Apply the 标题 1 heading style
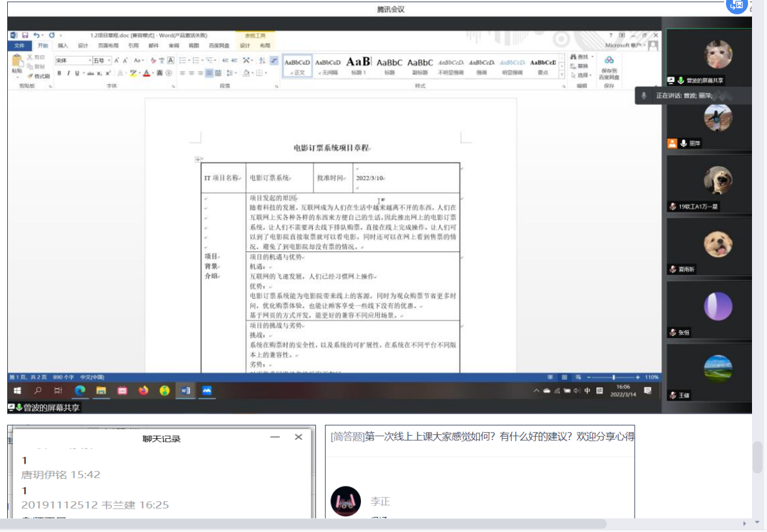The height and width of the screenshot is (532, 767). (358, 65)
